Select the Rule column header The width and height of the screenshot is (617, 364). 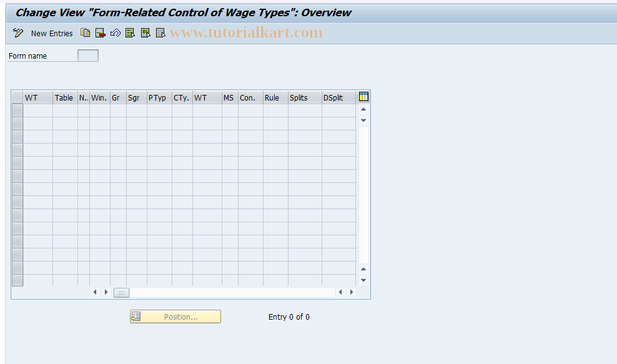[275, 97]
